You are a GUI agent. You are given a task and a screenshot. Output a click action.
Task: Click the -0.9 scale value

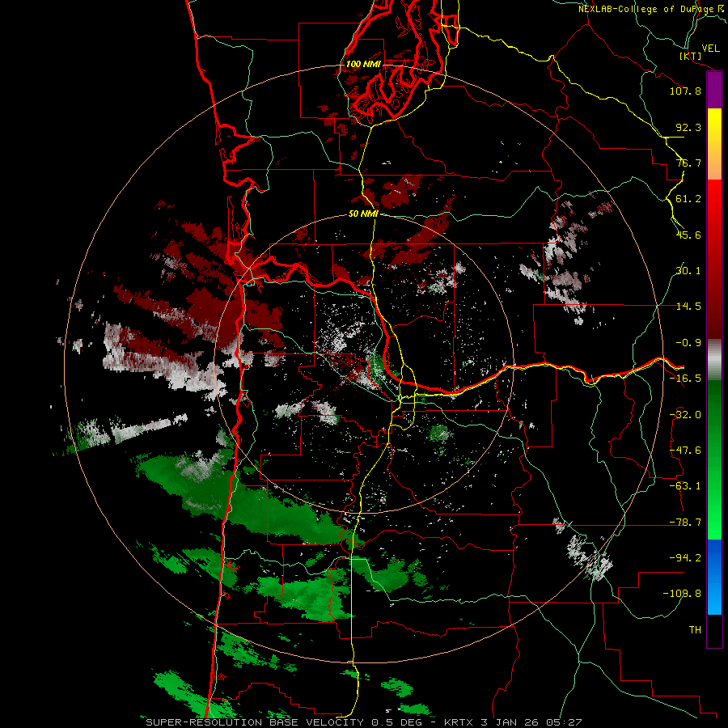pos(688,343)
